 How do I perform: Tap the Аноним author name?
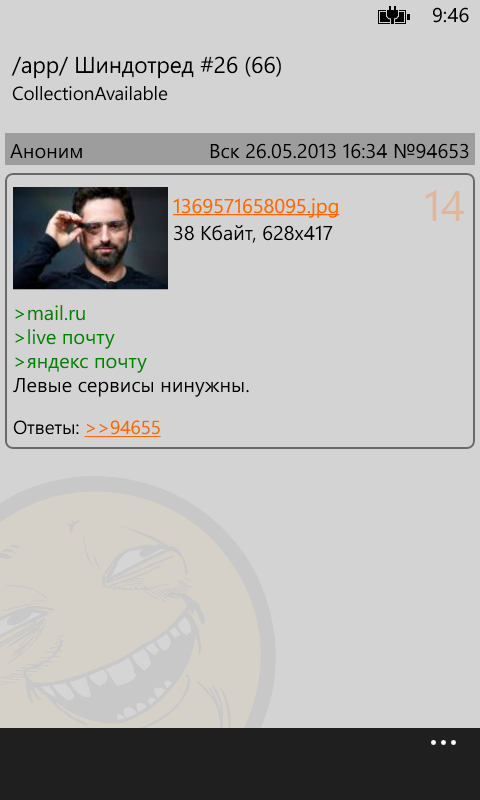pos(46,152)
